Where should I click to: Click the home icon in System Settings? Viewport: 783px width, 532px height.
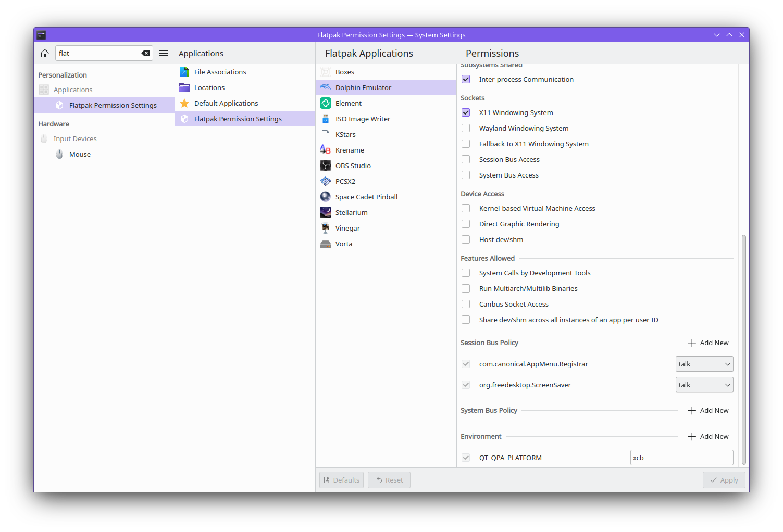point(45,53)
